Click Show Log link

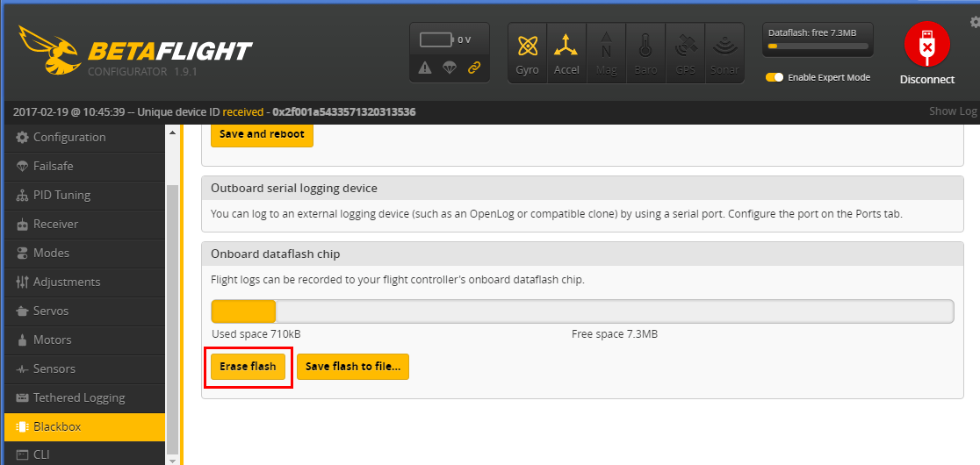click(952, 111)
